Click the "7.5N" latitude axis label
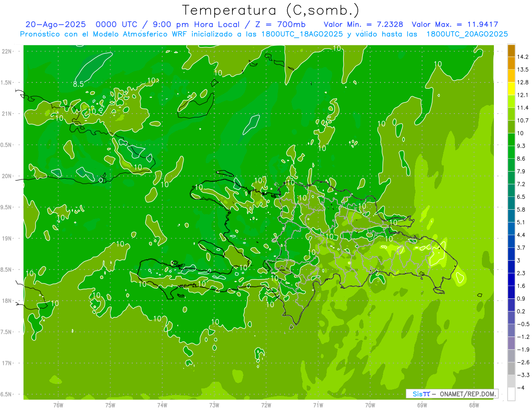The height and width of the screenshot is (411, 532). [6, 332]
